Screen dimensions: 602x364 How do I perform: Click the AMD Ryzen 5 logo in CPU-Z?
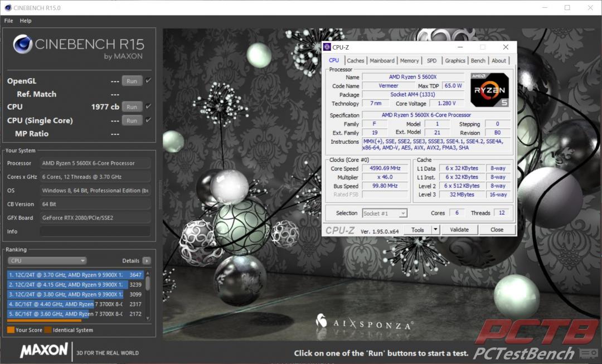pos(489,90)
